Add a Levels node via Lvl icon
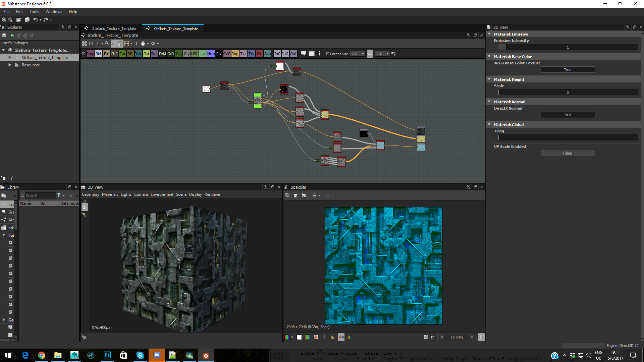Screen dimensions: 644x362 pyautogui.click(x=203, y=54)
